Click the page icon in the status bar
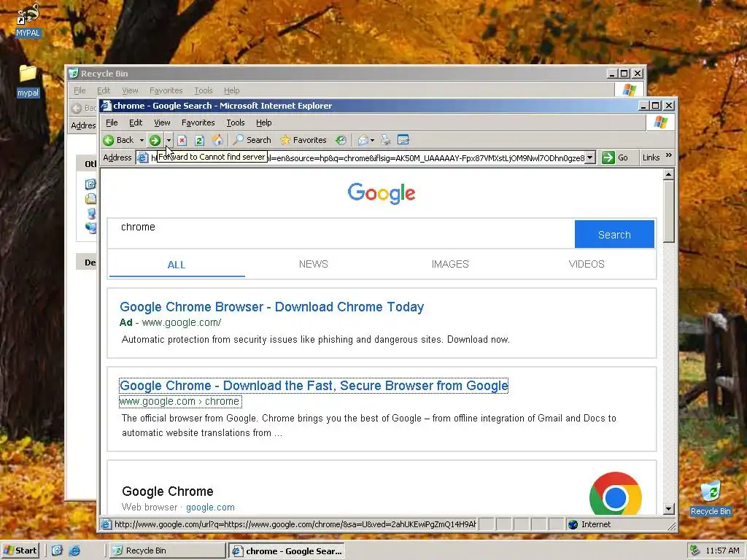 click(106, 524)
